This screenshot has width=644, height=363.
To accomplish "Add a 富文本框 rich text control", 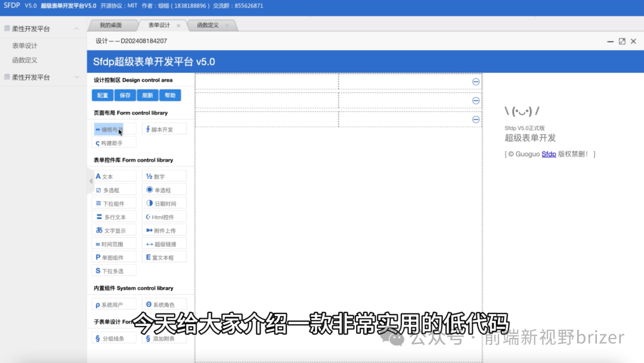I will click(164, 257).
